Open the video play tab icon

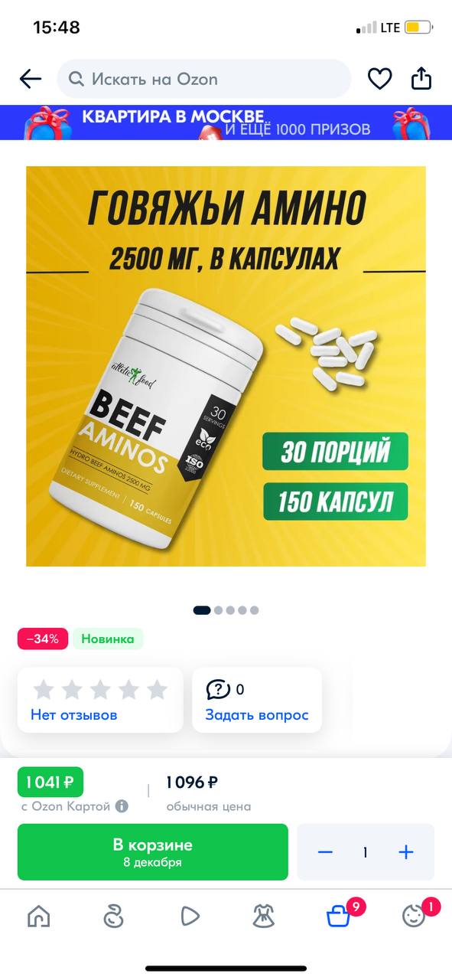(x=190, y=916)
